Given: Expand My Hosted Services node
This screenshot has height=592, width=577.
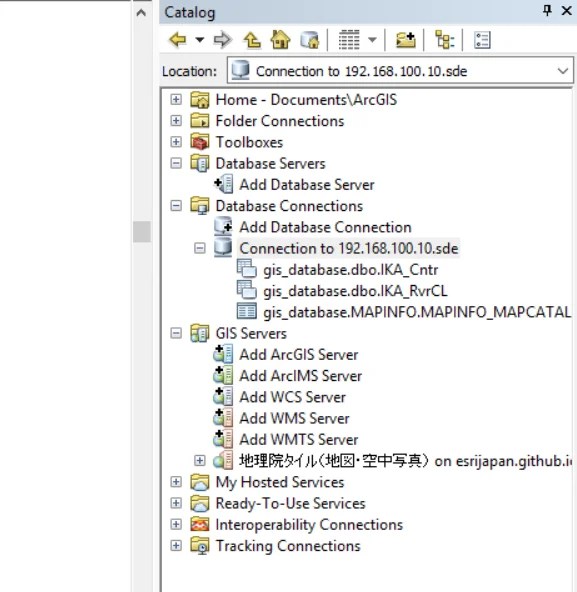Looking at the screenshot, I should point(176,482).
